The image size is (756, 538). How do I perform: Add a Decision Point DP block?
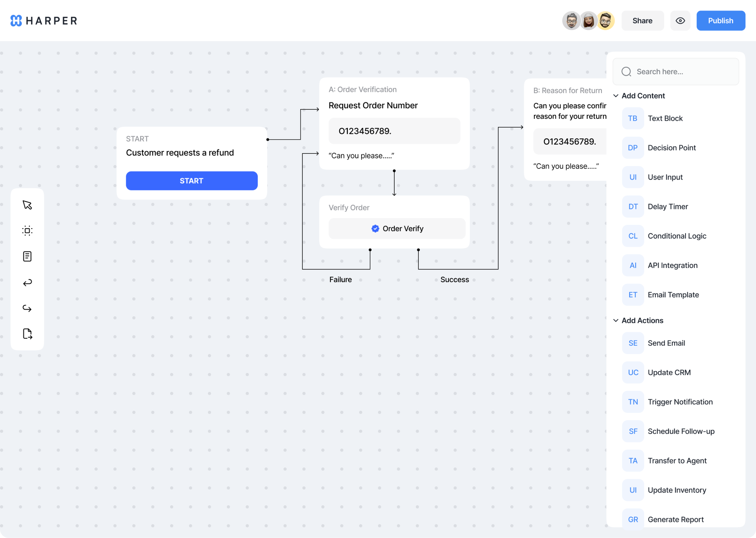671,148
